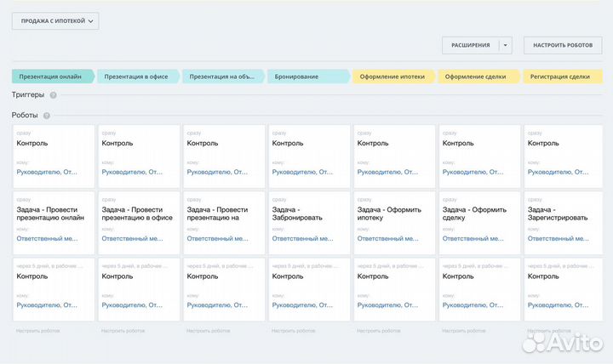Select the Презентация онлайн stage
This screenshot has height=364, width=613.
(x=53, y=77)
